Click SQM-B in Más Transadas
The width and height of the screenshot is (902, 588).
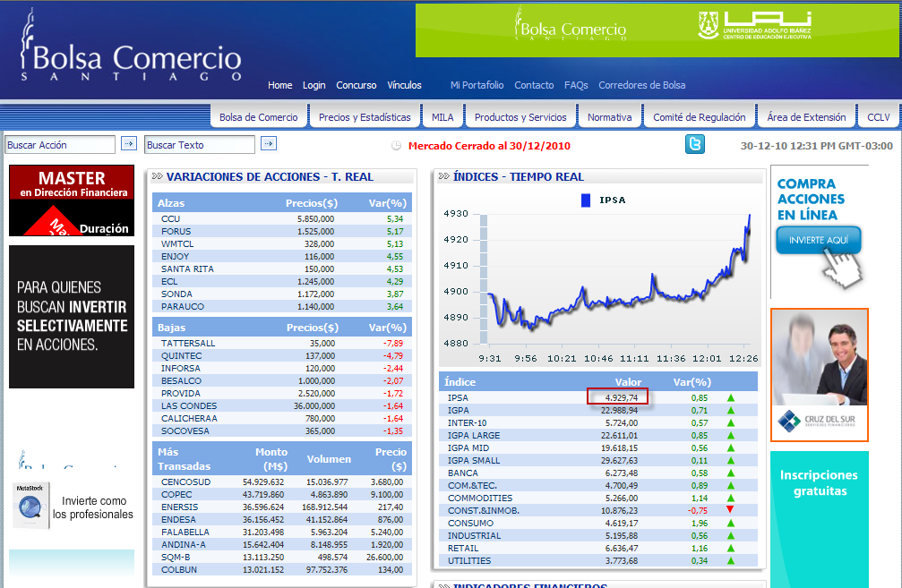176,558
